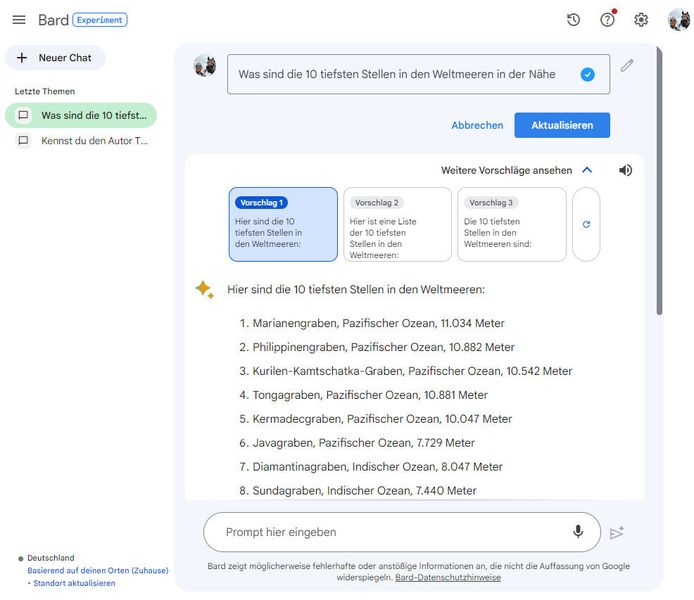Open 'Basierend auf deinen Orten (Zuhause)' link
Screen dimensions: 694x600
(x=98, y=570)
